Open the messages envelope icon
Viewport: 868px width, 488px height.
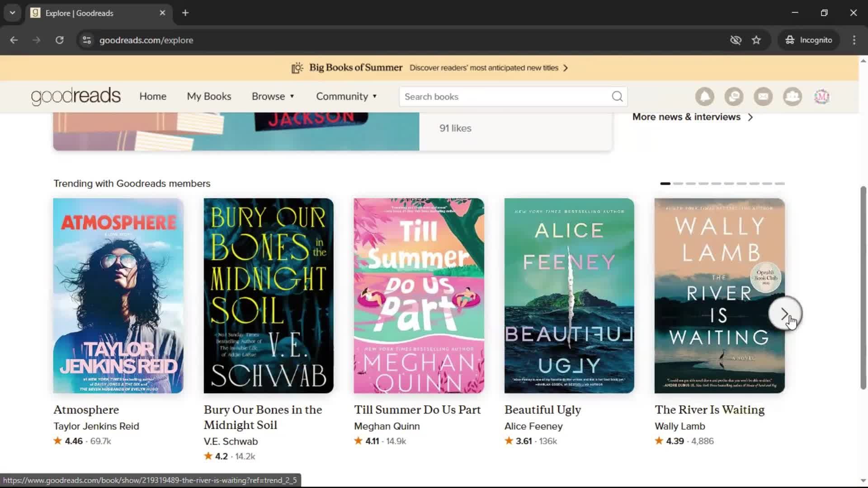coord(763,97)
